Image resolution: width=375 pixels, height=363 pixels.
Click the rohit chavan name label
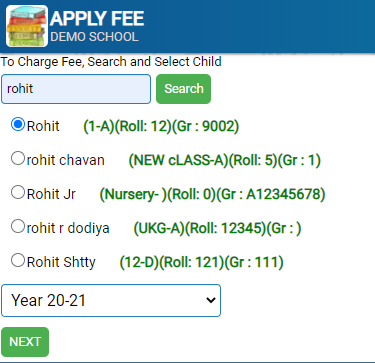point(66,160)
